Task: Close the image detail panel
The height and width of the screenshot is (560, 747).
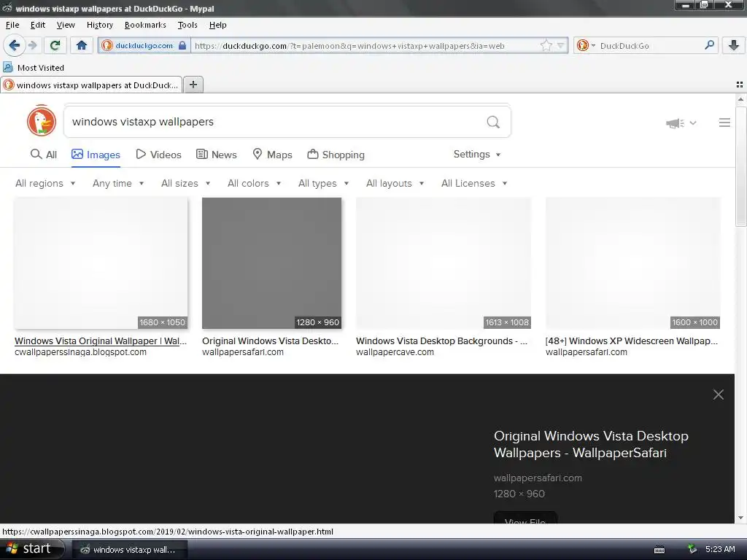Action: pyautogui.click(x=719, y=394)
